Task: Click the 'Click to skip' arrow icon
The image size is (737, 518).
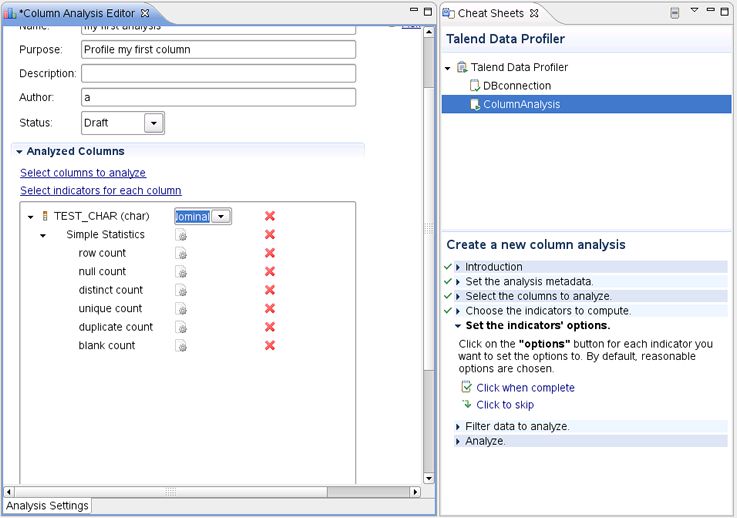Action: (467, 404)
